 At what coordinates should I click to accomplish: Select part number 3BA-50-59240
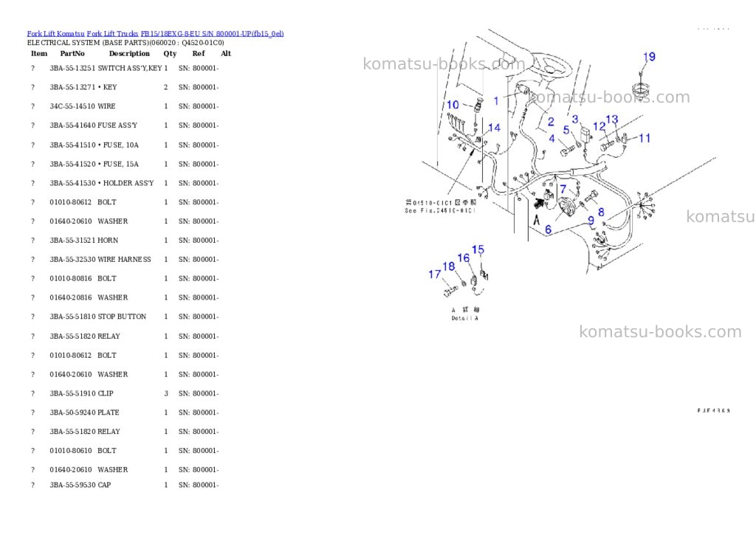coord(72,413)
